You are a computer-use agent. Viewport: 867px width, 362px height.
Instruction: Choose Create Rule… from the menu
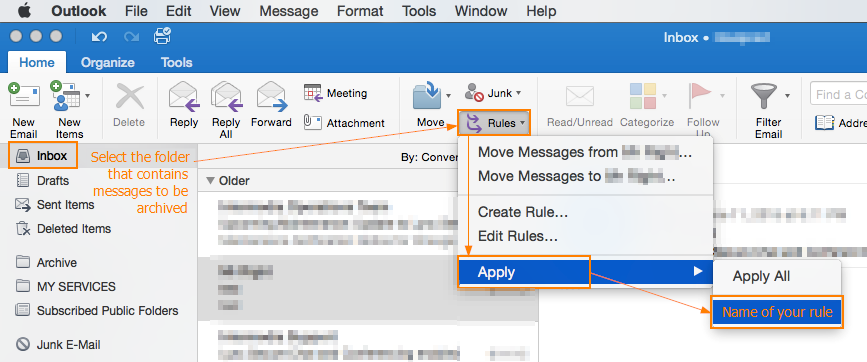(586, 212)
